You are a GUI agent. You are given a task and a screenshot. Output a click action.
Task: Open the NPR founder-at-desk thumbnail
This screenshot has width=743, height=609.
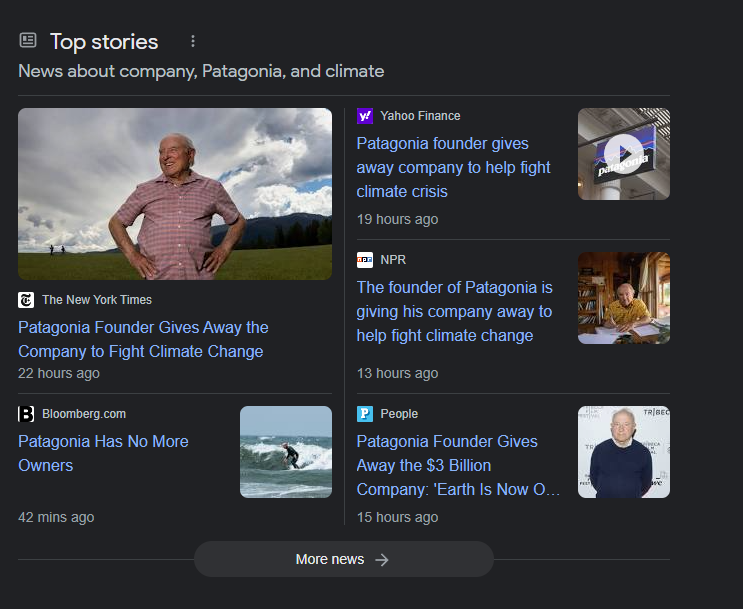pyautogui.click(x=624, y=298)
